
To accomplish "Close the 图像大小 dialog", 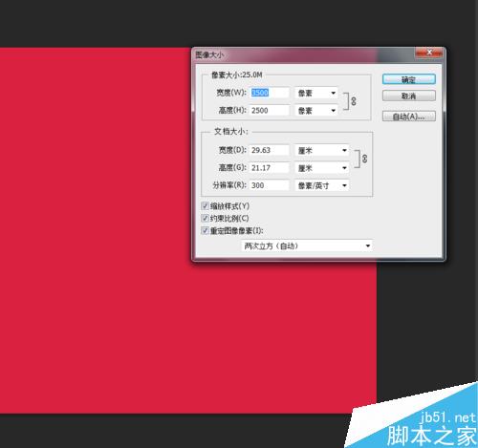I will (429, 53).
